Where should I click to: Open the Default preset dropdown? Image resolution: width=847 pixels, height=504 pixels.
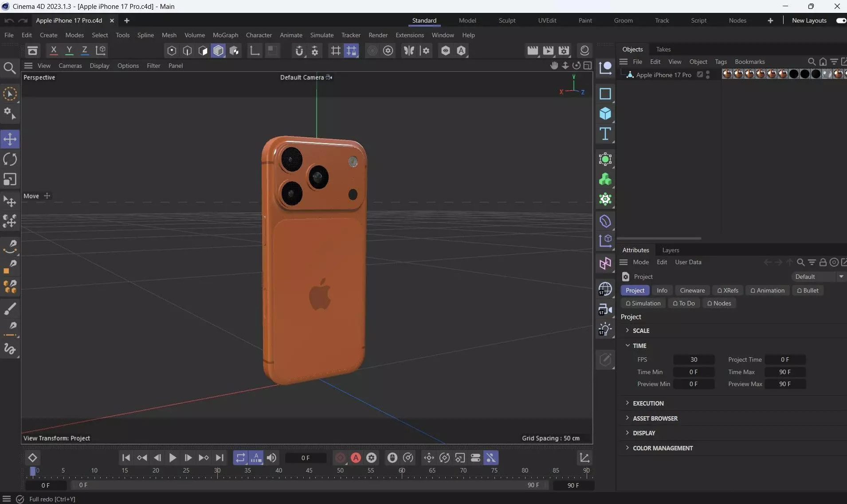click(819, 276)
